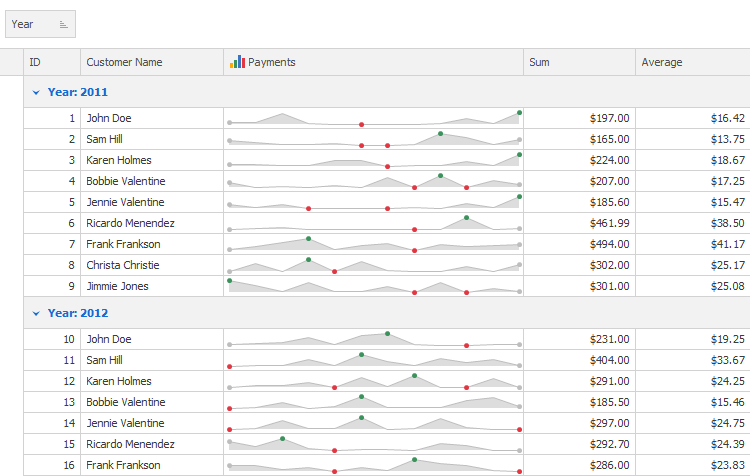The image size is (750, 476).
Task: Collapse the Year: 2012 group
Action: coord(36,313)
